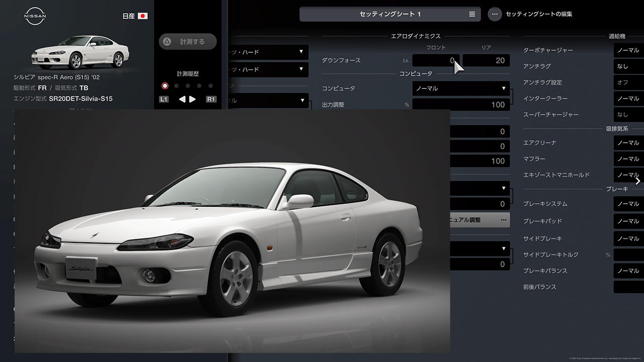
Task: Select the second 計測履歴 dot
Action: pyautogui.click(x=177, y=86)
